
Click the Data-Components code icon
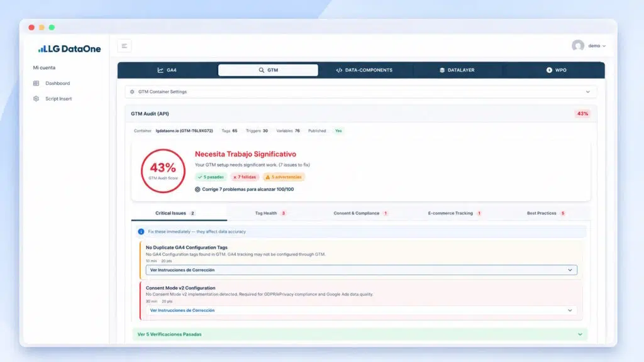339,70
